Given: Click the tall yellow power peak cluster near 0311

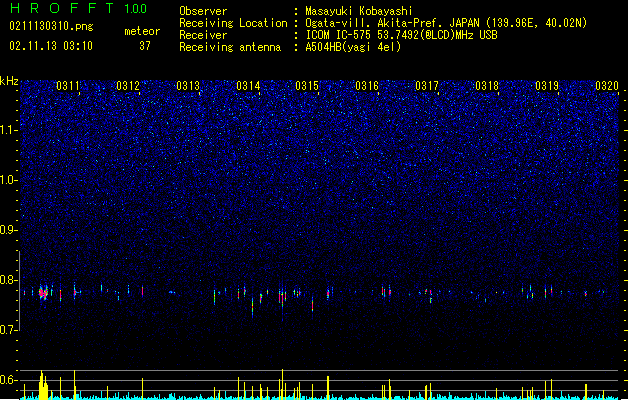Looking at the screenshot, I should [43, 385].
